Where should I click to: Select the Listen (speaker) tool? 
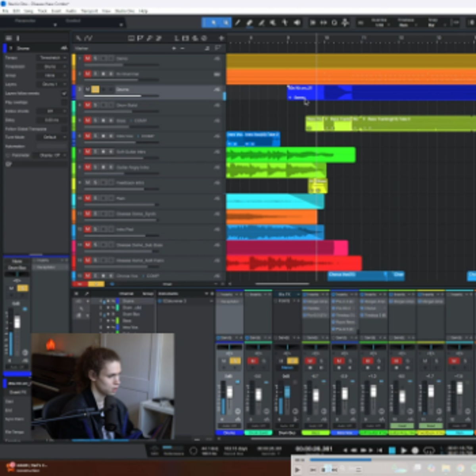coord(297,23)
